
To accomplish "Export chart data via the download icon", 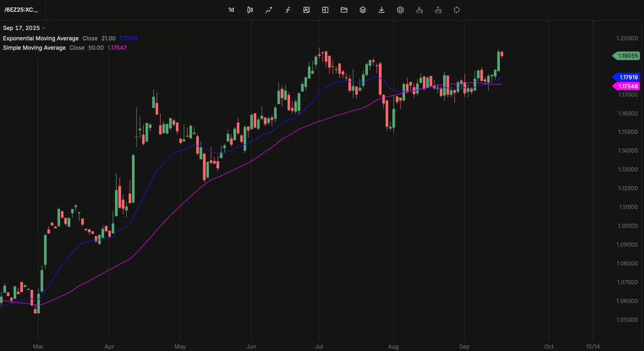I will pyautogui.click(x=381, y=9).
